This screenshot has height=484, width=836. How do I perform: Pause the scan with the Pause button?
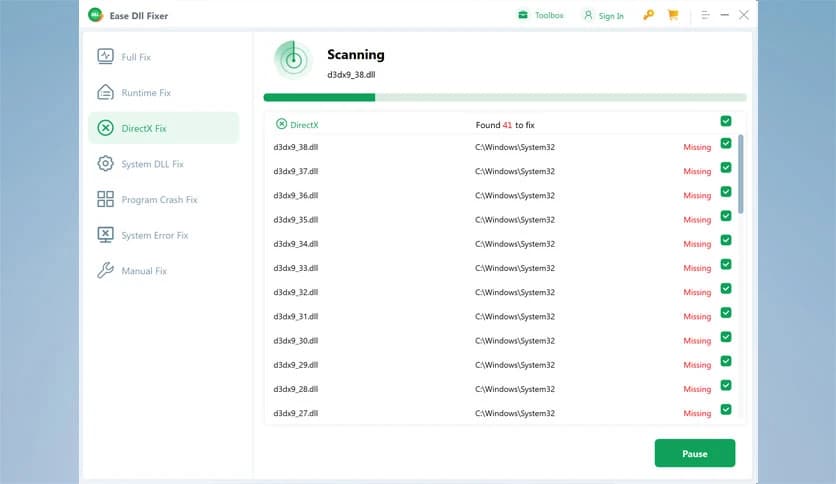tap(695, 453)
